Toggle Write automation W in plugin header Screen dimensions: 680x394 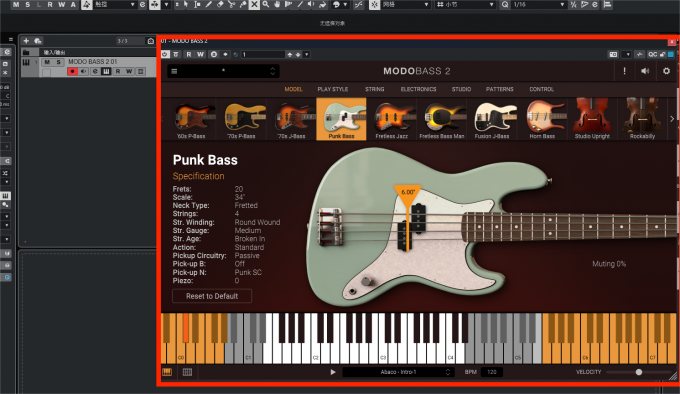pyautogui.click(x=200, y=54)
